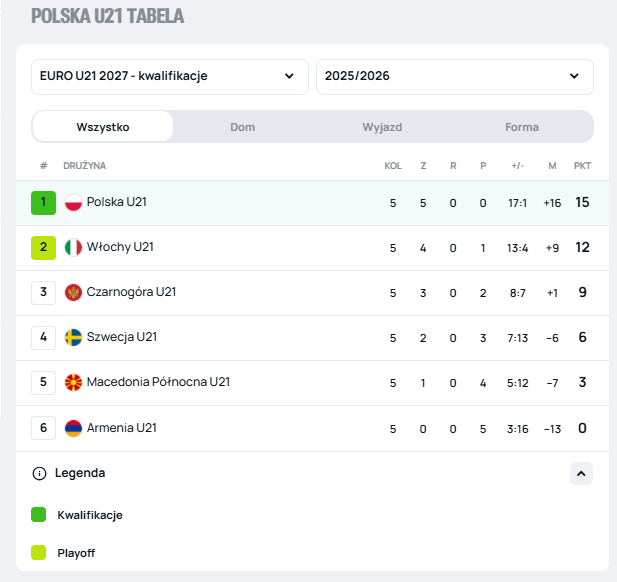617x582 pixels.
Task: Click the Montenegro flag icon
Action: coord(73,293)
